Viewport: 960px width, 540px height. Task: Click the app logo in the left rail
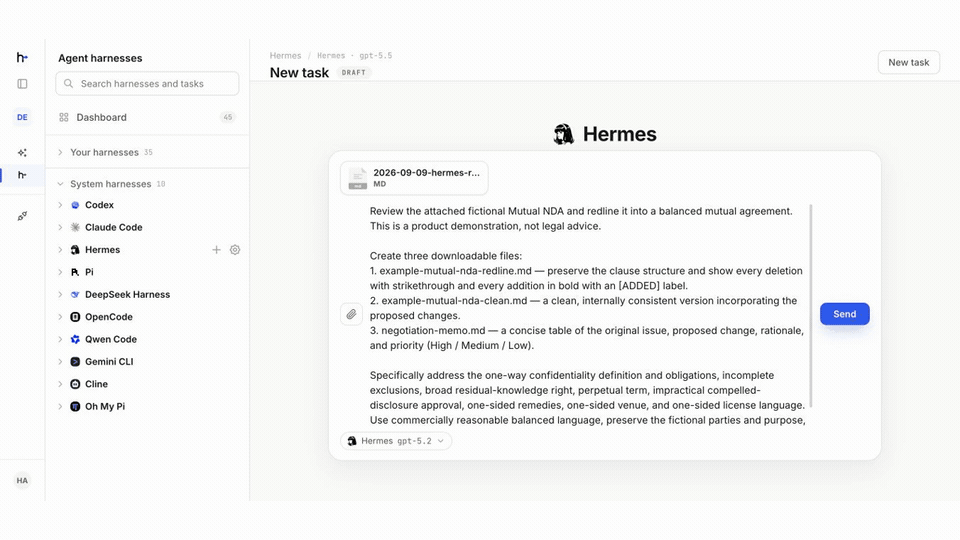(x=22, y=58)
